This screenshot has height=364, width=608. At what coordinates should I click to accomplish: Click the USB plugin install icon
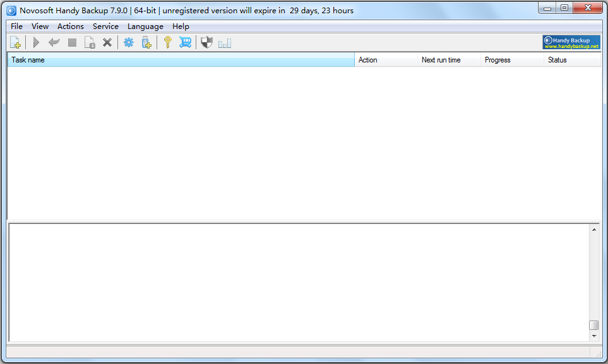[x=146, y=42]
